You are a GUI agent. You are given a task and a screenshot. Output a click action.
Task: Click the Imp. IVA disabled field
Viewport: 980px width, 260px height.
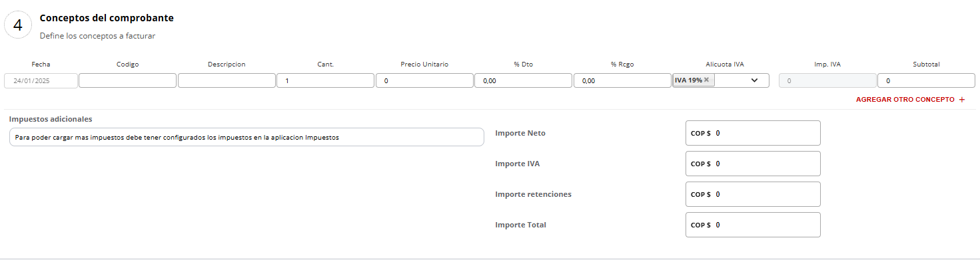827,80
